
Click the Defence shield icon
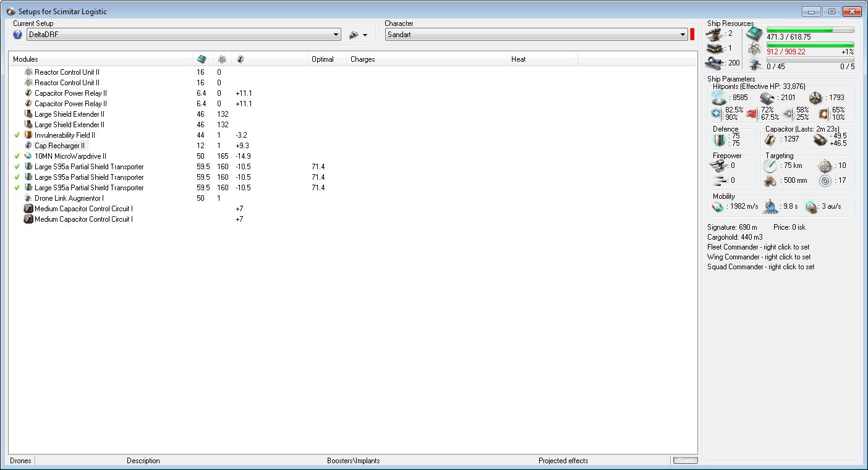coord(718,140)
